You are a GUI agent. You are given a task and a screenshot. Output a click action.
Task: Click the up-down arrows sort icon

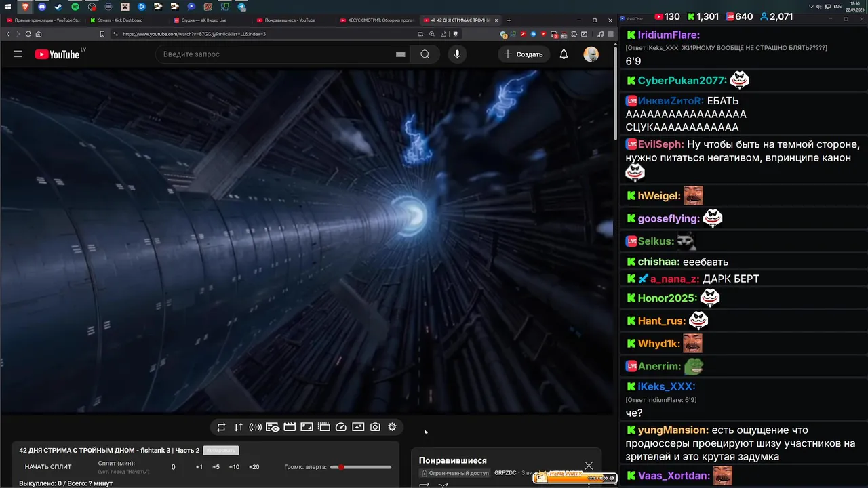[x=238, y=427]
